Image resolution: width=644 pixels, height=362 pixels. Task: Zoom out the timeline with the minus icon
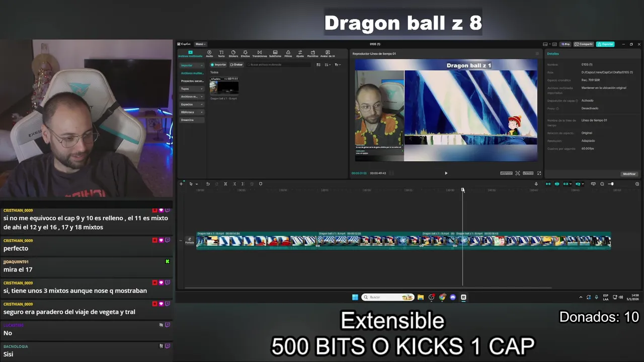pos(602,184)
